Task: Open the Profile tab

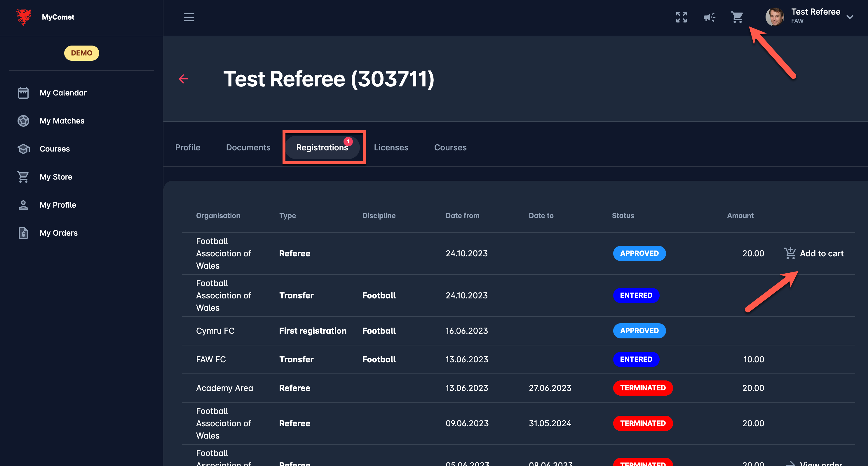Action: tap(187, 147)
